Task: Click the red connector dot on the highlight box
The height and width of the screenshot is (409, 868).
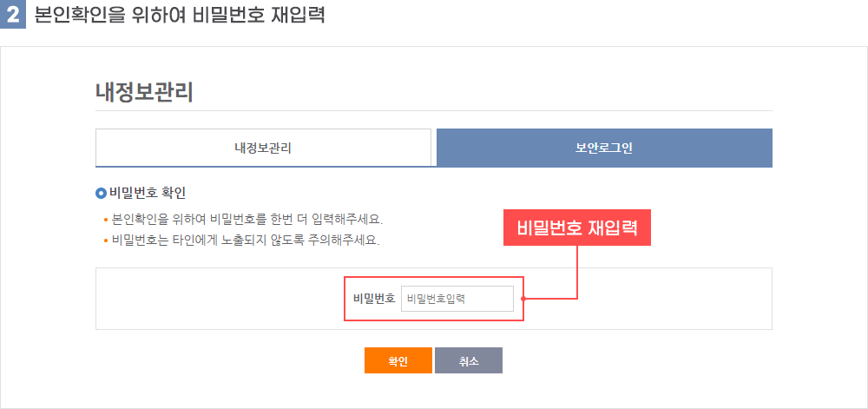Action: point(523,300)
